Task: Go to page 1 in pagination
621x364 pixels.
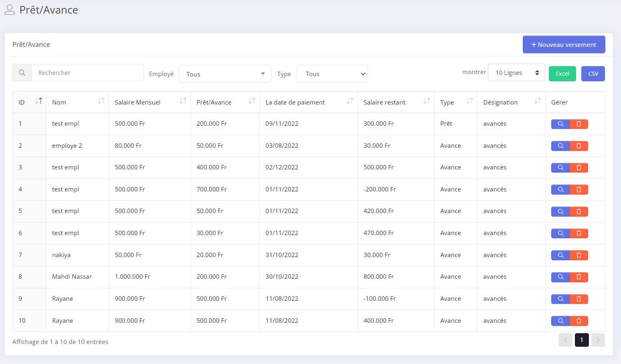Action: (x=581, y=340)
